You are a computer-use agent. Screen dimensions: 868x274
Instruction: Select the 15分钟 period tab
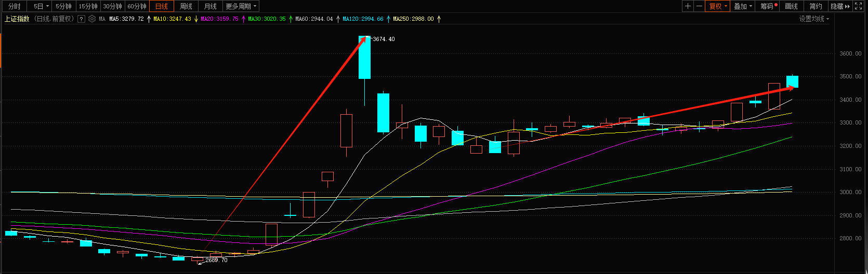coord(88,6)
